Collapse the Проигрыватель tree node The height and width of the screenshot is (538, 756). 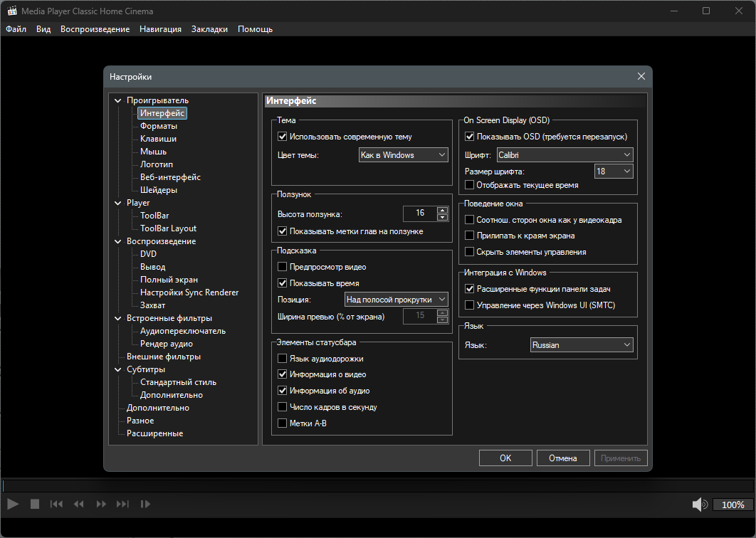(117, 100)
